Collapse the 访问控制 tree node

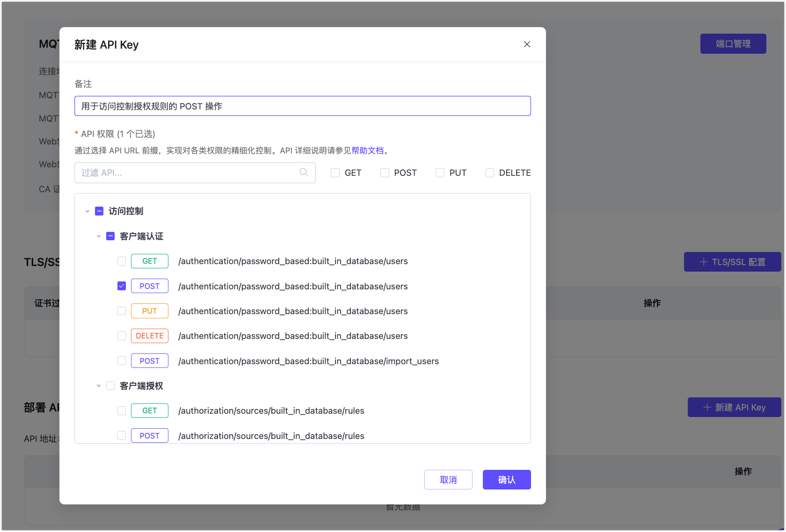(87, 212)
